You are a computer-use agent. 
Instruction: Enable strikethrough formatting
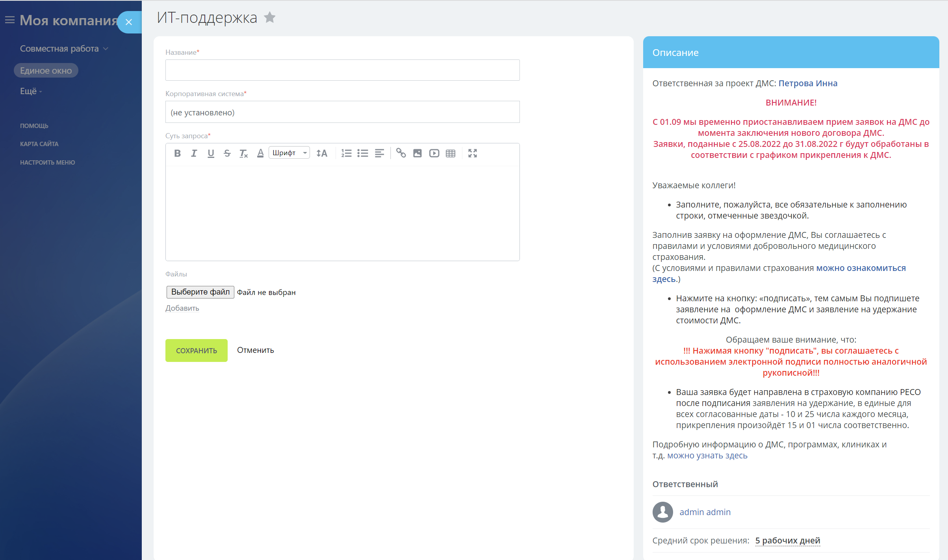pos(227,153)
